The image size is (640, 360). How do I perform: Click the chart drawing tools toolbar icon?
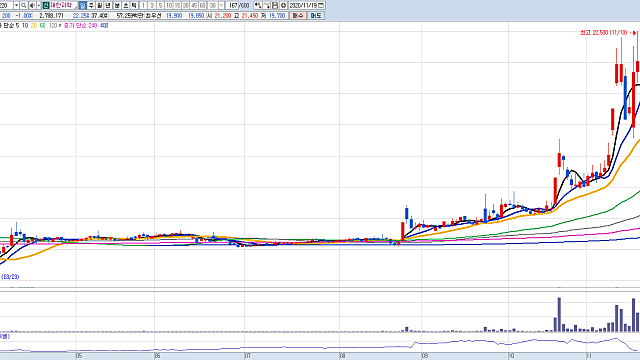pos(267,5)
